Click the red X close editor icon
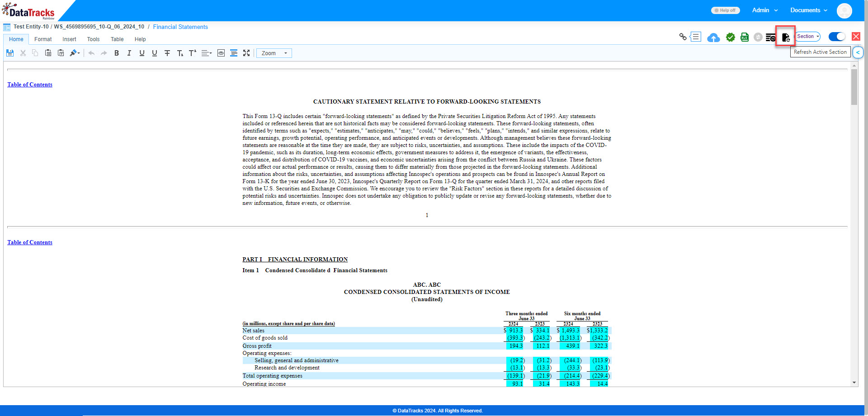 [x=856, y=37]
